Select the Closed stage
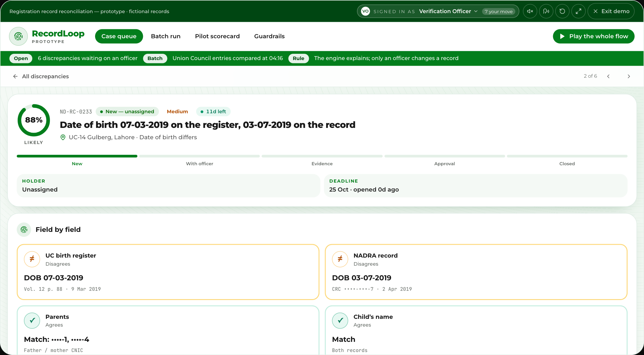The height and width of the screenshot is (355, 644). point(567,160)
